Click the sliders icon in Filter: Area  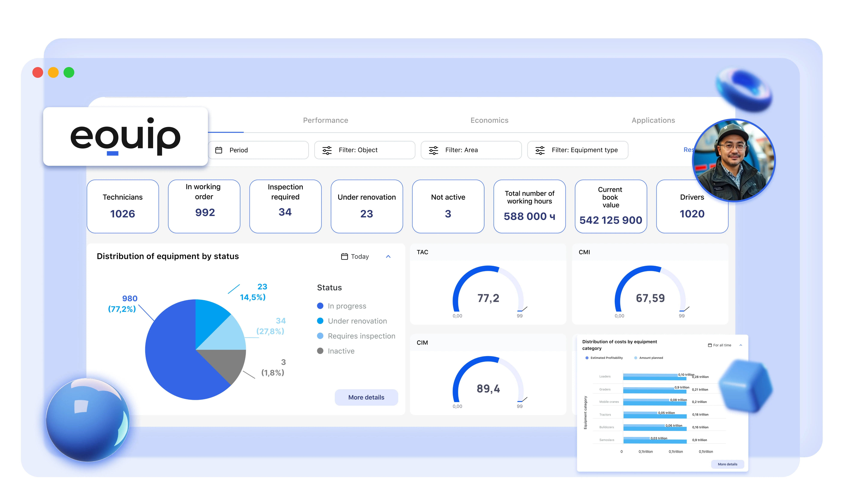point(433,150)
